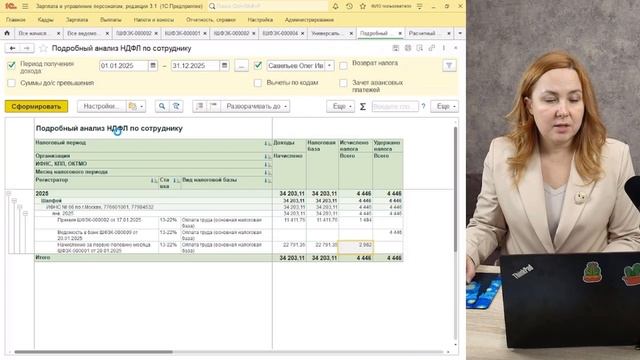Enable Вычеты по кодам checkbox
This screenshot has width=640, height=360.
(258, 83)
